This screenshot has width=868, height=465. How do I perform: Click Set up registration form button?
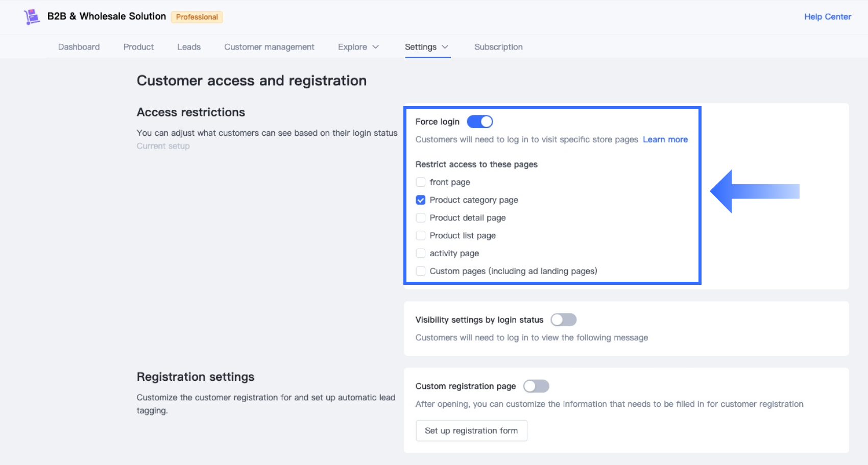coord(471,431)
